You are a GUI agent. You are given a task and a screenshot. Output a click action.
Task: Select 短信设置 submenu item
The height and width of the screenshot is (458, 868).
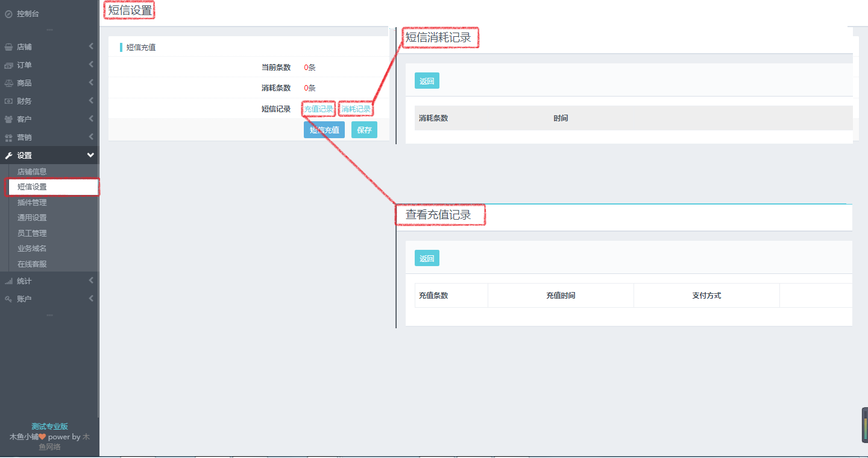[32, 187]
